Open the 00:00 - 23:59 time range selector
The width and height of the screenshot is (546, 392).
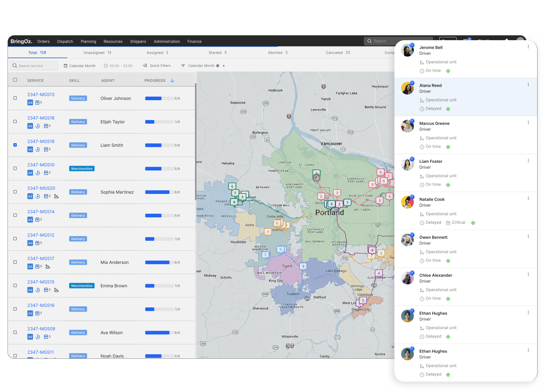(x=118, y=66)
